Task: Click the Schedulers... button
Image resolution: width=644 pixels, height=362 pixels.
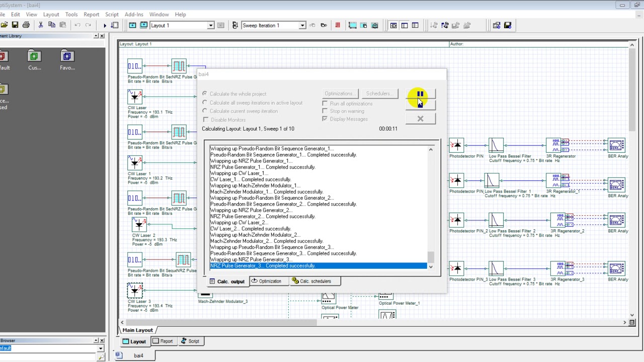Action: [379, 94]
